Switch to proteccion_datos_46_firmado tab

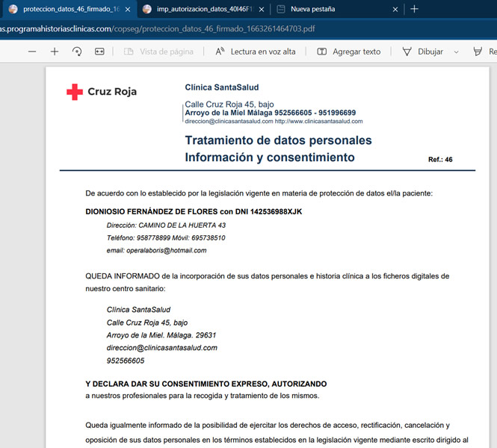point(64,9)
